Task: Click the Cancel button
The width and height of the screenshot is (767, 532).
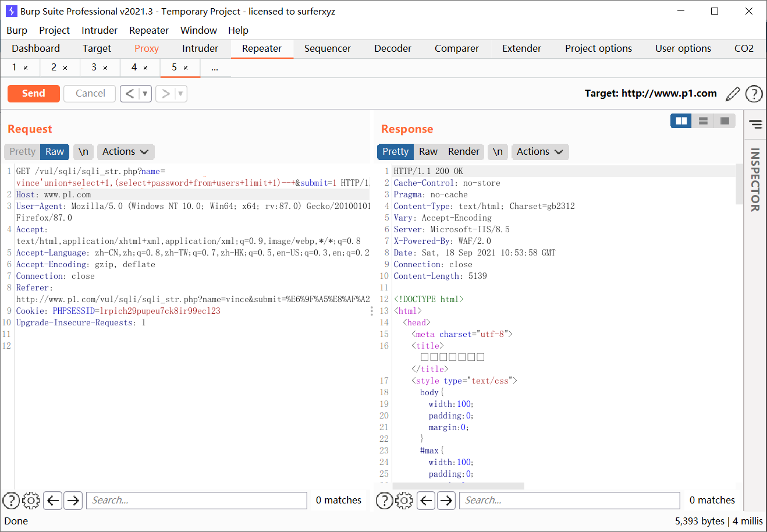Action: [90, 94]
